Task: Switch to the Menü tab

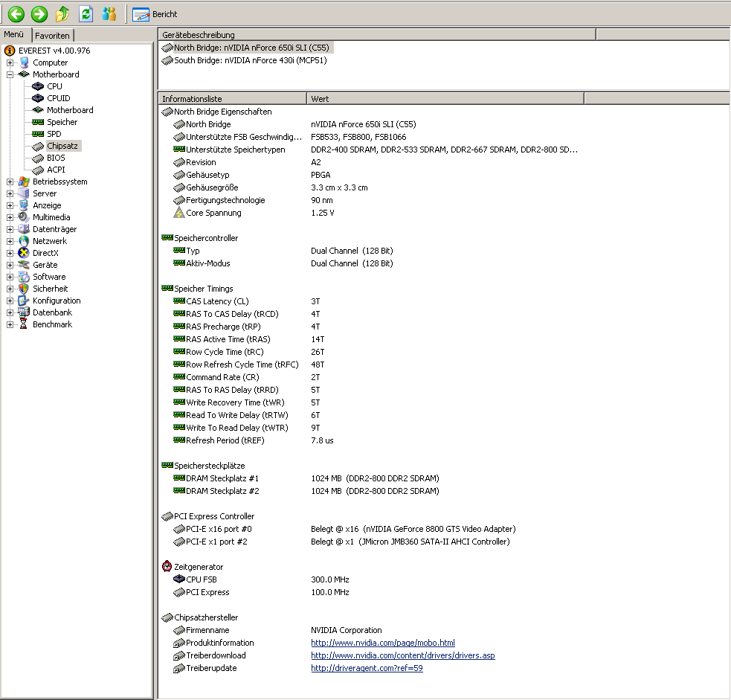Action: [14, 34]
